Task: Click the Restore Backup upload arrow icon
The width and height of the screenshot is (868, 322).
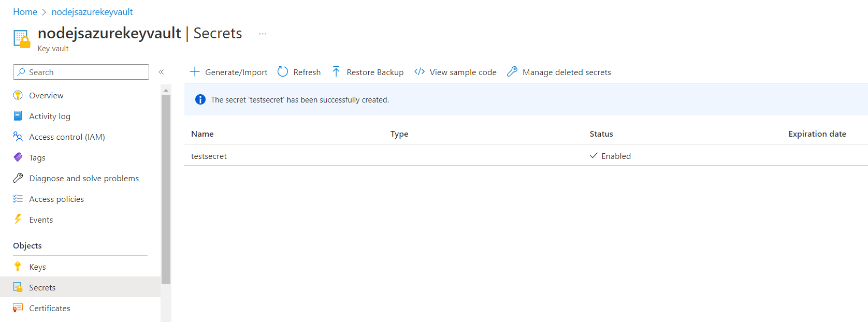Action: pyautogui.click(x=336, y=72)
